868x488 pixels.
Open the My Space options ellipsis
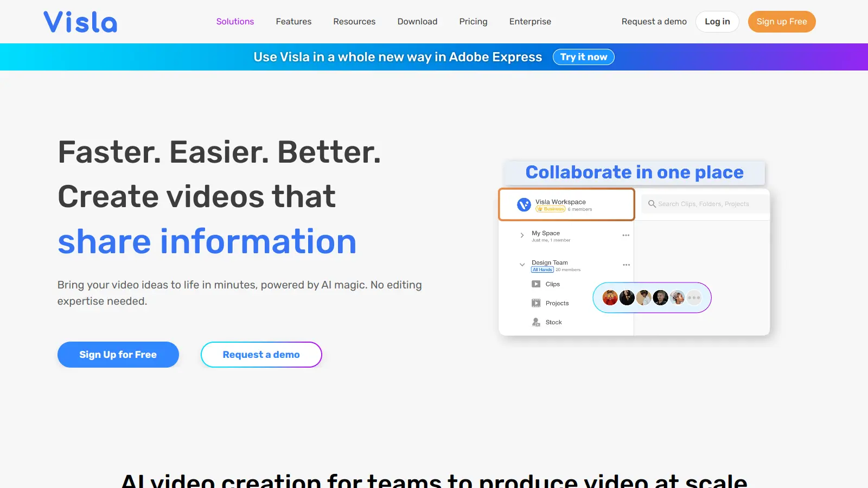coord(626,234)
